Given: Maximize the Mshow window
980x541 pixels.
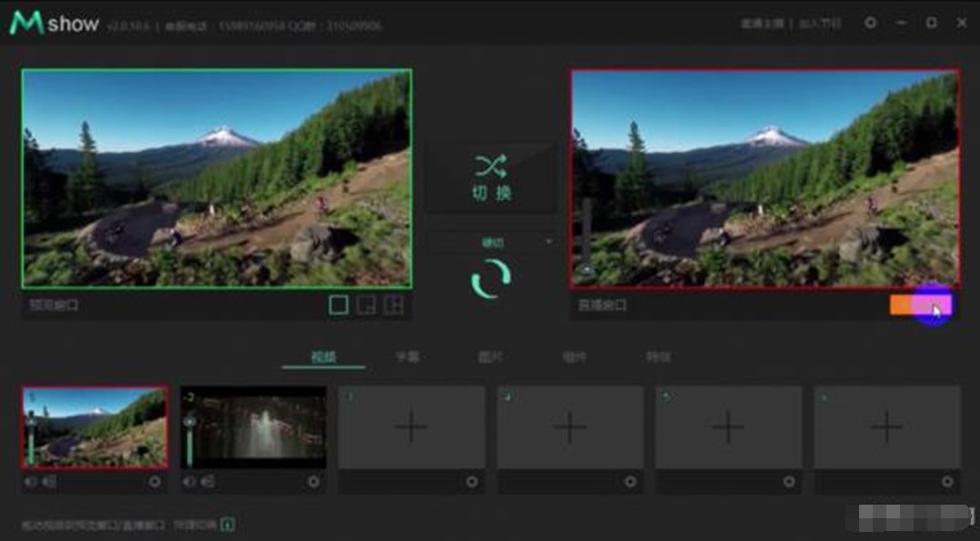Looking at the screenshot, I should tap(931, 23).
